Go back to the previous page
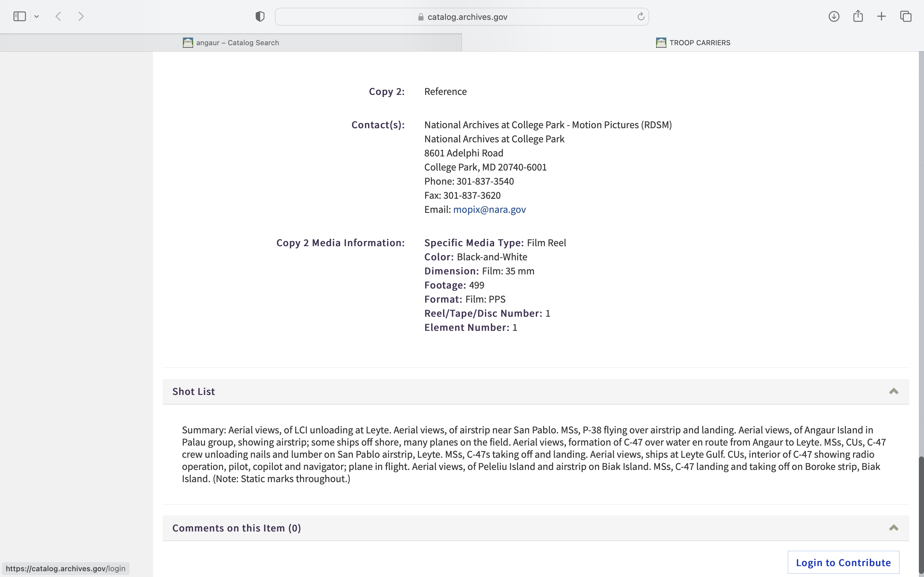This screenshot has width=924, height=577. (58, 16)
